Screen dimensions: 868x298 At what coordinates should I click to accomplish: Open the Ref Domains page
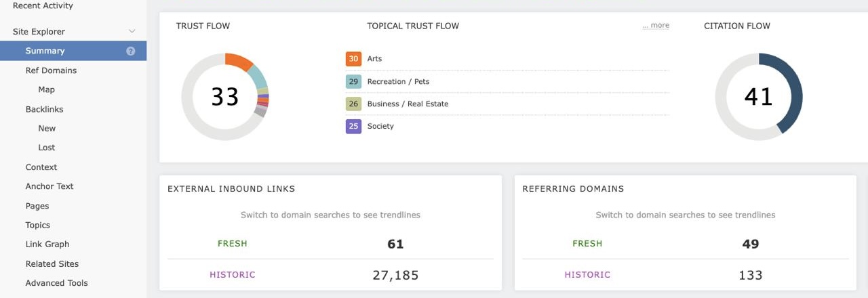pyautogui.click(x=51, y=70)
